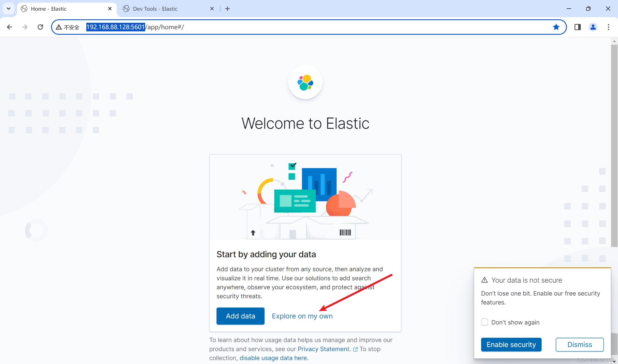Restore down the browser window

pyautogui.click(x=588, y=9)
